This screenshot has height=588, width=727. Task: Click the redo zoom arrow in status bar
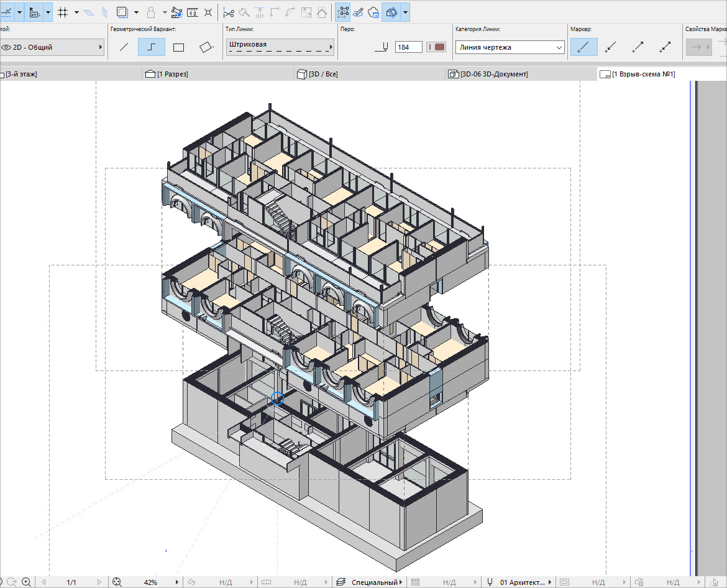click(12, 582)
